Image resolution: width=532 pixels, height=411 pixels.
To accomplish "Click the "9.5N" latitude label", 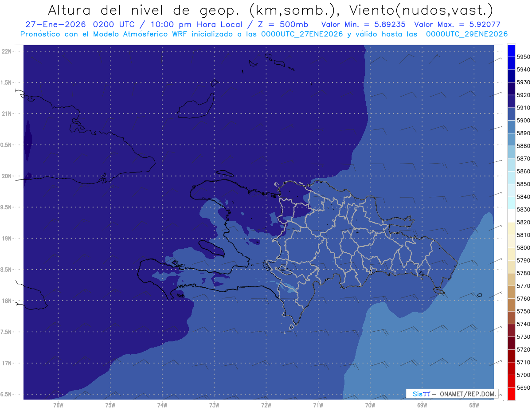I will (6, 207).
